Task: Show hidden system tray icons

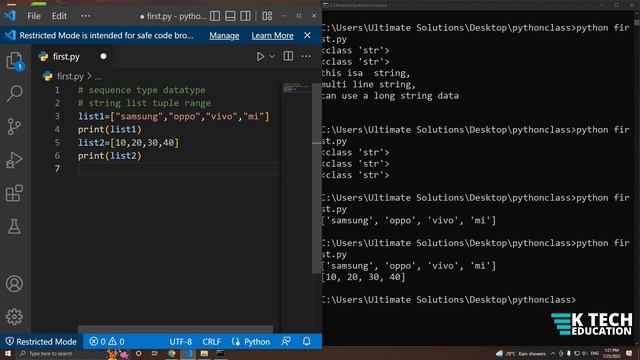Action: (553, 353)
